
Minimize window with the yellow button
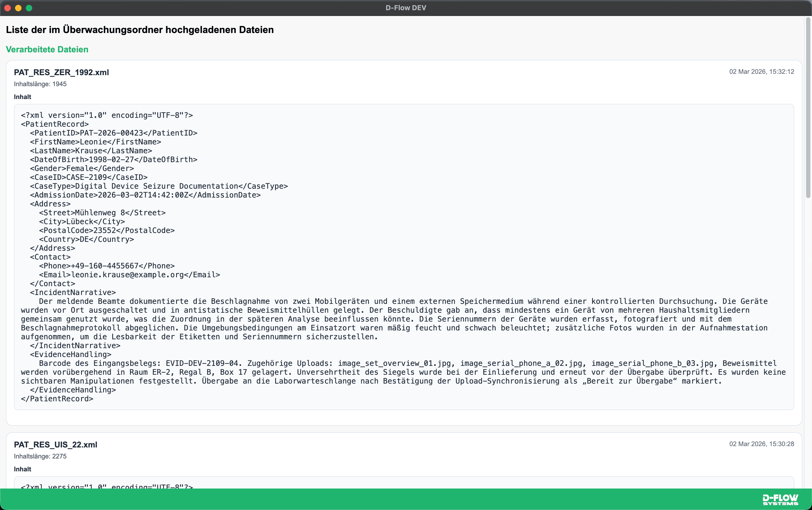point(19,8)
